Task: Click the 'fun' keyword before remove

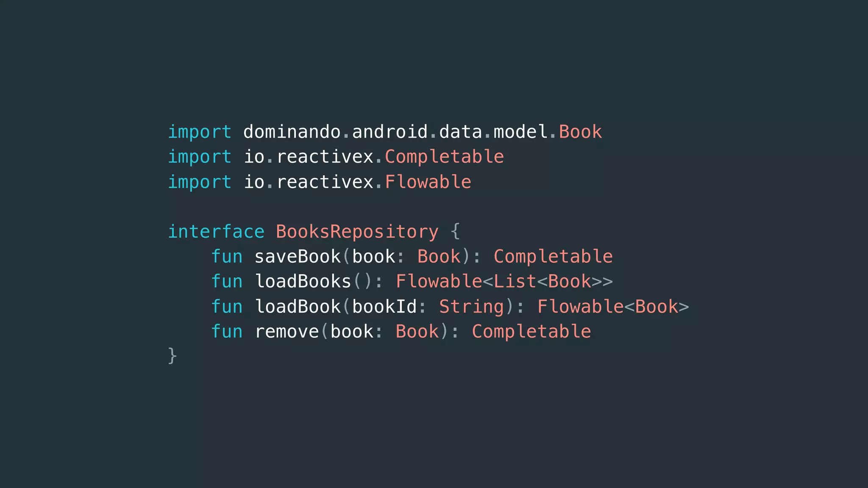Action: tap(227, 332)
